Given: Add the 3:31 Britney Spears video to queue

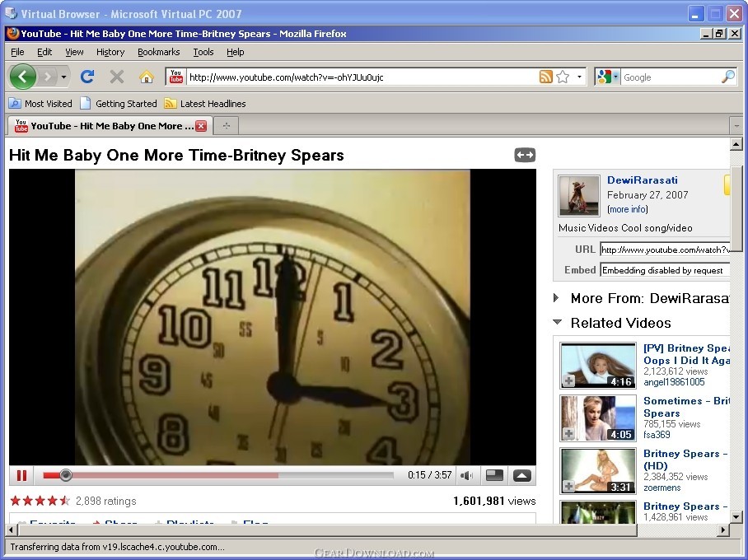Looking at the screenshot, I should [x=568, y=486].
